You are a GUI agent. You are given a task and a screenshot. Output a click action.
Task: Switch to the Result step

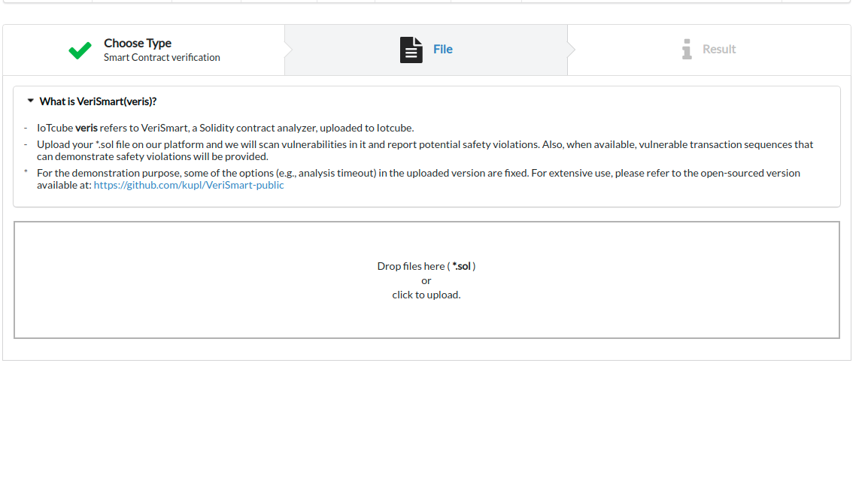[x=719, y=50]
